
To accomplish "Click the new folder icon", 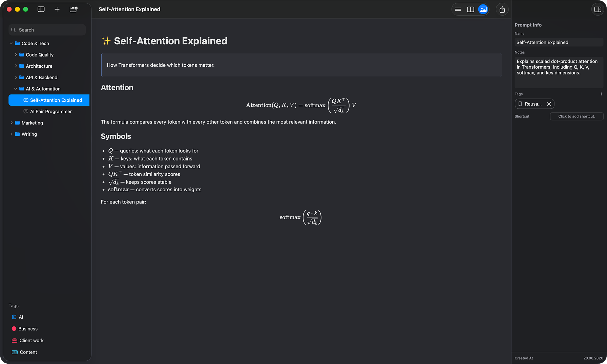I will [x=74, y=9].
